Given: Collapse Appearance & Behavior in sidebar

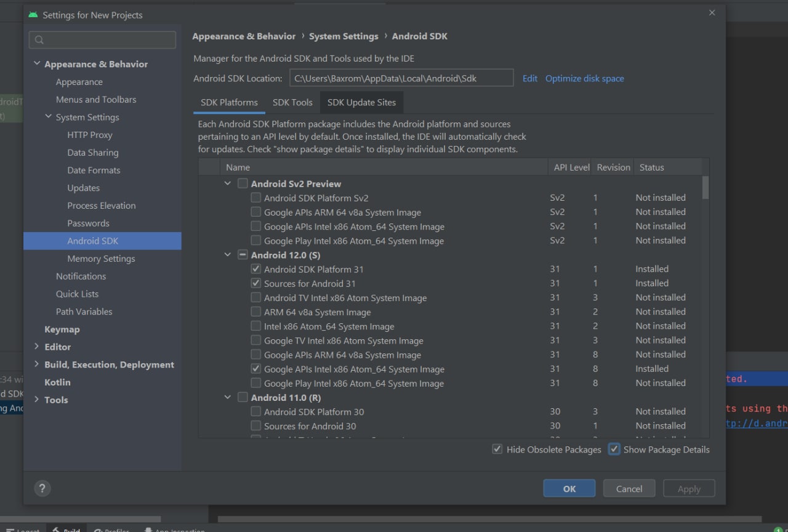Looking at the screenshot, I should pyautogui.click(x=37, y=63).
